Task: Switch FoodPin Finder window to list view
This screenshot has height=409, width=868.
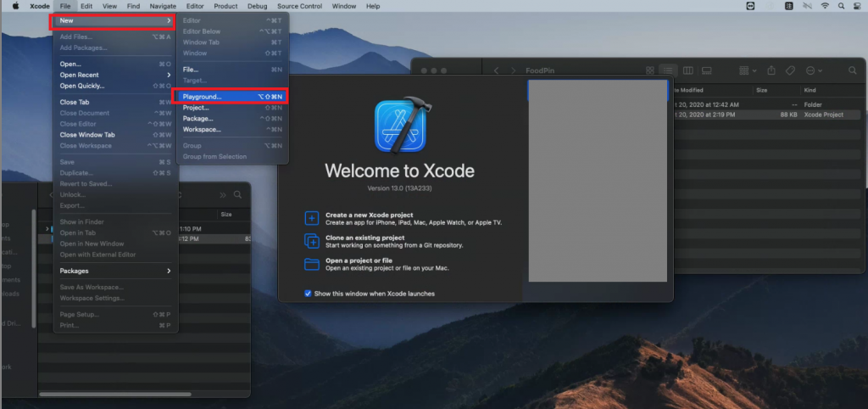Action: 668,71
